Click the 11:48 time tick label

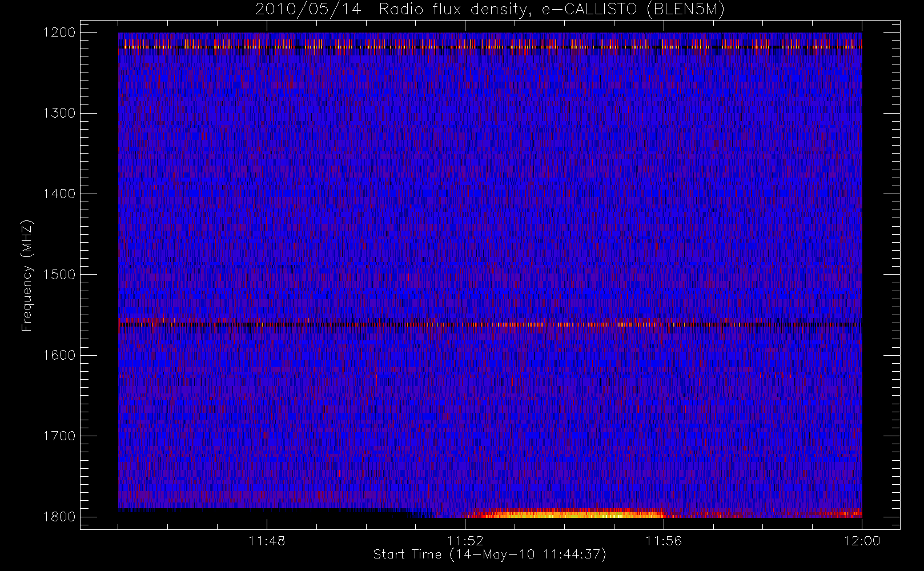tap(267, 541)
